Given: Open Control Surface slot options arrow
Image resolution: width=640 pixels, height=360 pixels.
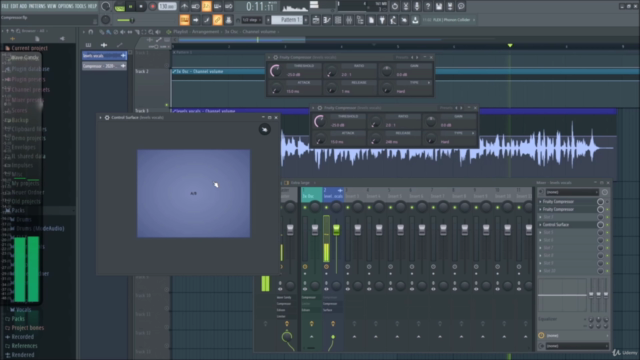Looking at the screenshot, I should [540, 225].
